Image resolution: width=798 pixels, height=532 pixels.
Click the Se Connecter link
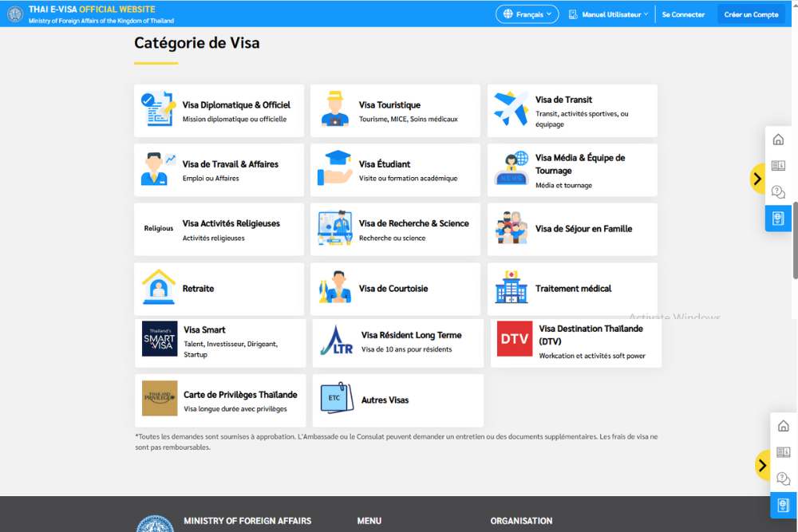[683, 14]
